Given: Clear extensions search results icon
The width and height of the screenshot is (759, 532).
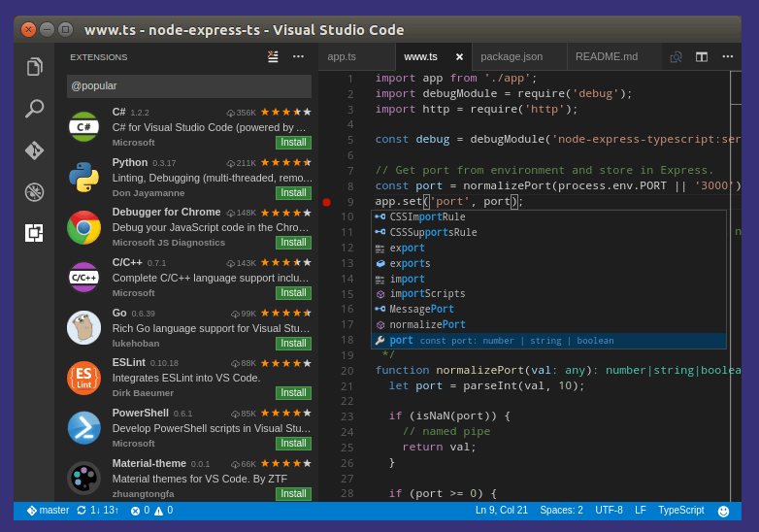Looking at the screenshot, I should [x=273, y=56].
